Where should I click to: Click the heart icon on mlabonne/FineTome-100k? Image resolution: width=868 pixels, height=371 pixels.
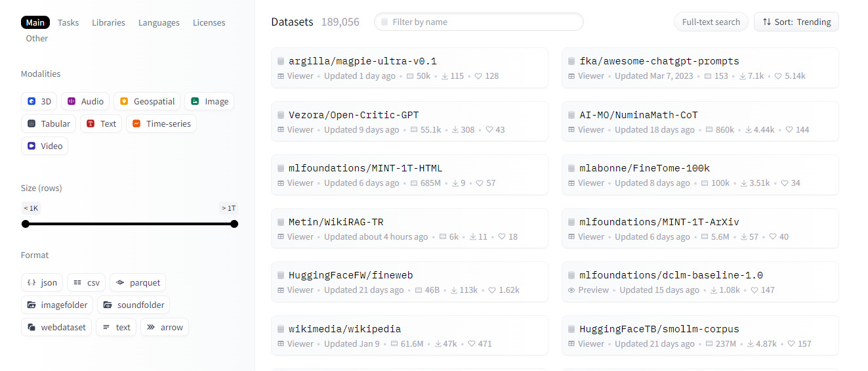click(785, 183)
